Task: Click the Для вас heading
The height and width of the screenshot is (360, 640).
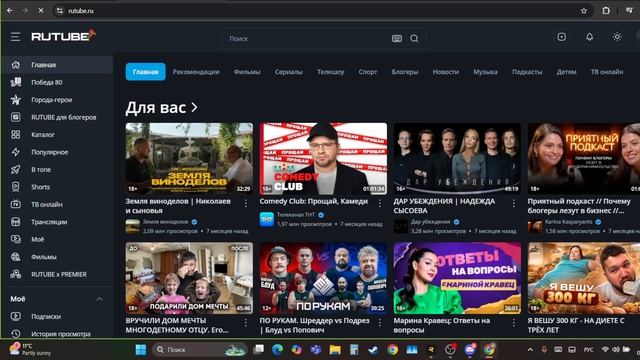Action: (x=156, y=108)
